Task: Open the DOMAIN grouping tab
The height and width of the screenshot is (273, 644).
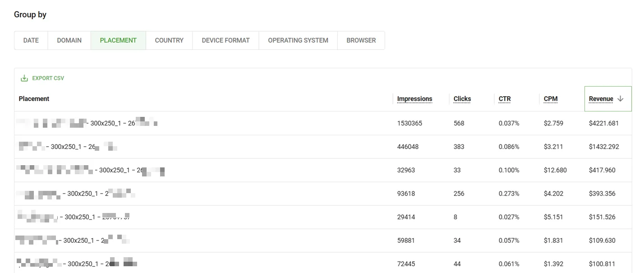Action: pos(69,40)
